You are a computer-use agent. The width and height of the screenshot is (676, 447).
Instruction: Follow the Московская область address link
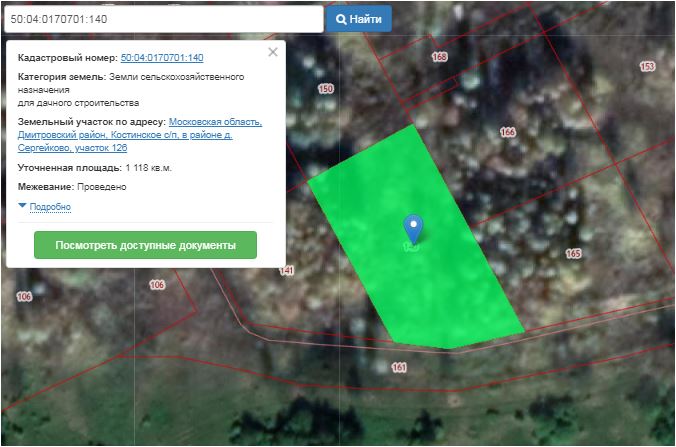pyautogui.click(x=215, y=122)
